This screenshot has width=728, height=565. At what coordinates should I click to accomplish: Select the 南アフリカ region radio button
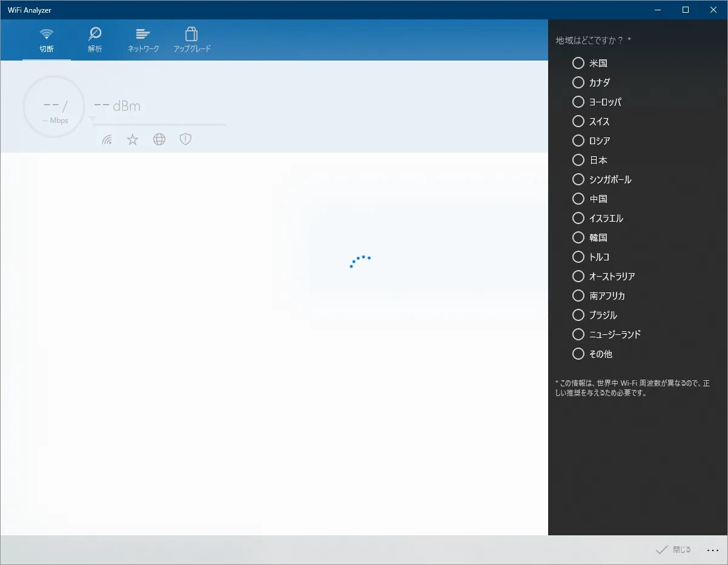pos(578,296)
